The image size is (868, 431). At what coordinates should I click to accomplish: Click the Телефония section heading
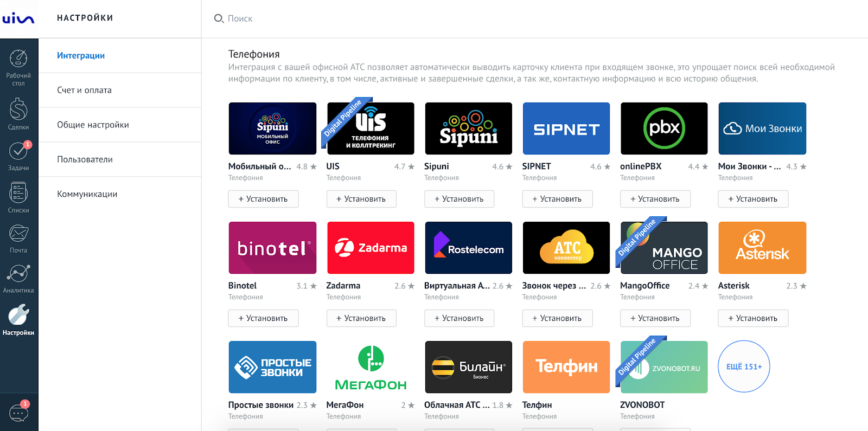tap(254, 54)
